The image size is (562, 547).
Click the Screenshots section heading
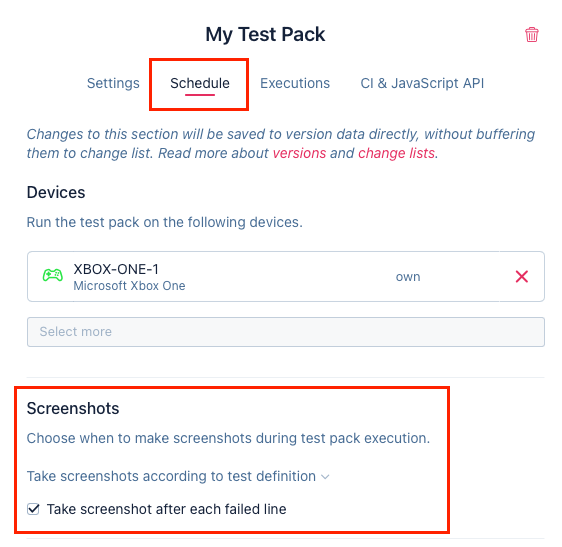click(x=73, y=408)
